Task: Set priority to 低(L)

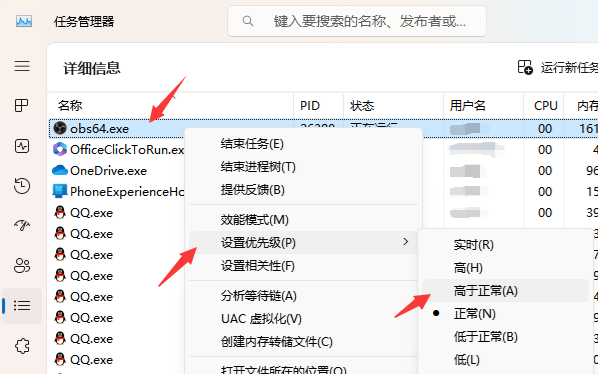Action: point(505,360)
